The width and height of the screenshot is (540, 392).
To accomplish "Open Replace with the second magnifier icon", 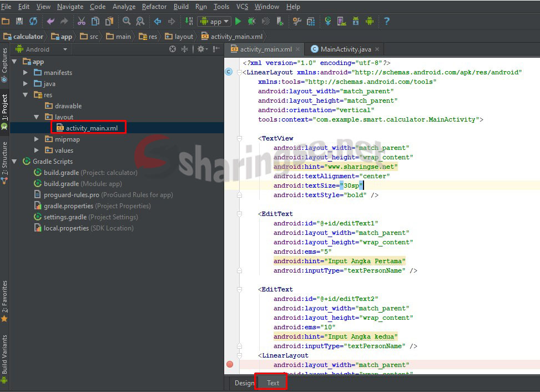I will click(140, 21).
